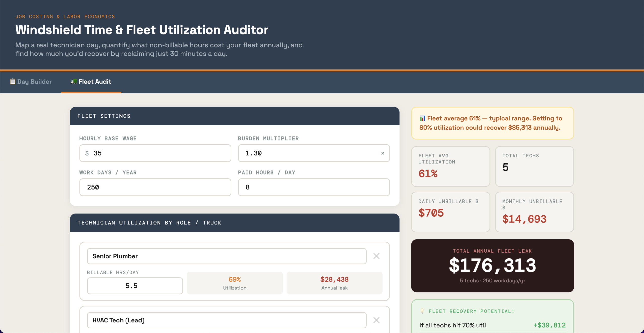644x333 pixels.
Task: Click the Windshield Time & Fleet Utilization Auditor title
Action: pyautogui.click(x=142, y=30)
